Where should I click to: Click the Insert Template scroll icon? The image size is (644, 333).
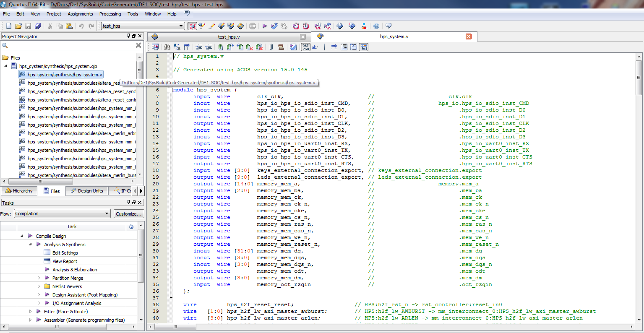281,47
